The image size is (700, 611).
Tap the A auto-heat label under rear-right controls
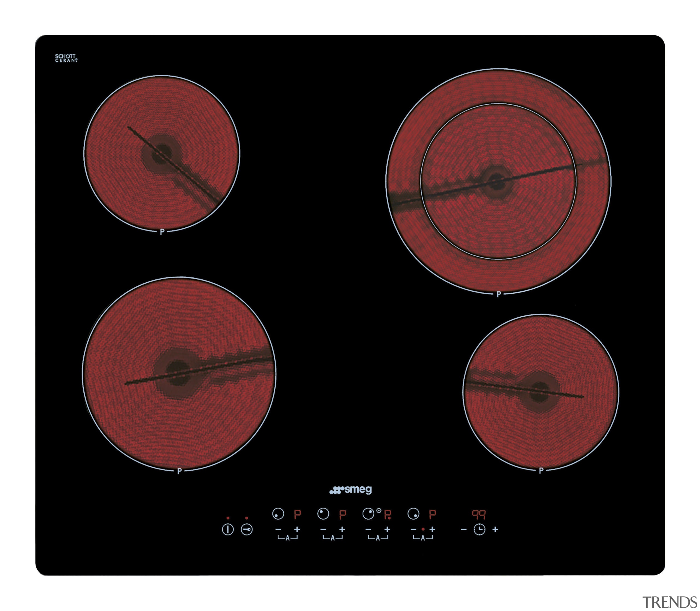point(378,538)
